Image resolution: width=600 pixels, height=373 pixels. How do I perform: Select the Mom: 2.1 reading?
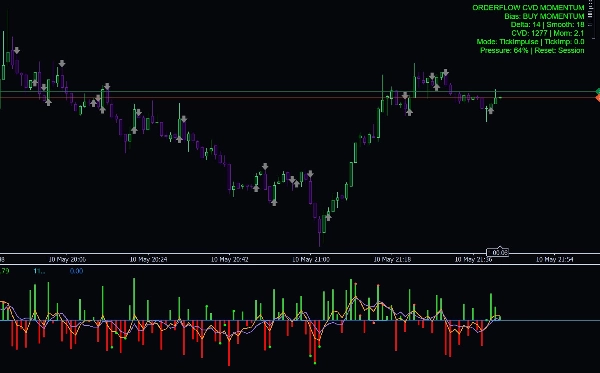coord(569,33)
